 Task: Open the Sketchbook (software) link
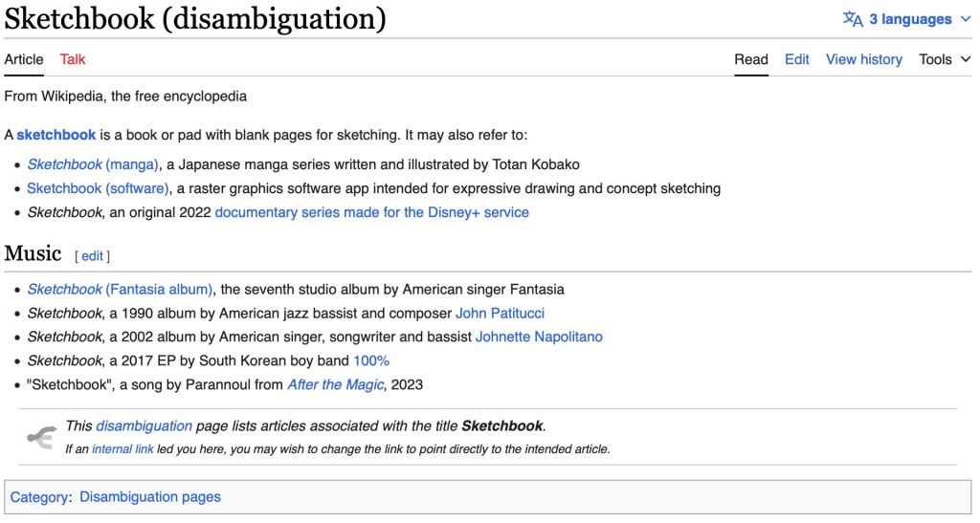click(x=98, y=188)
